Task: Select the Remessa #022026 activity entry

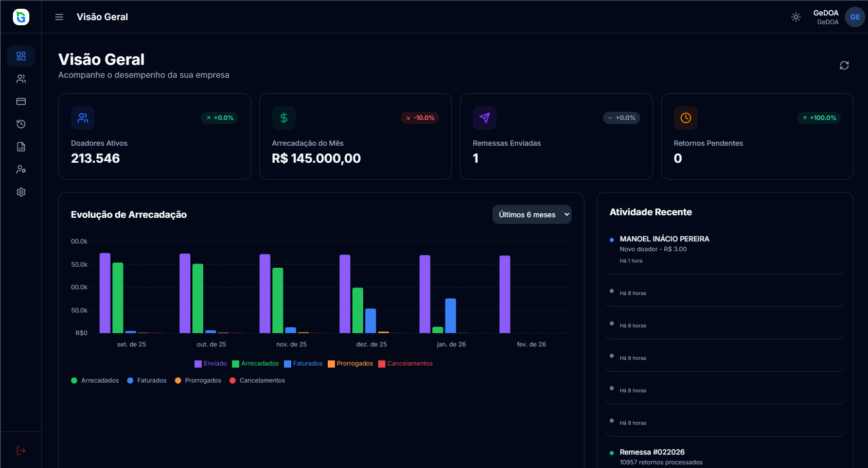Action: click(x=652, y=452)
